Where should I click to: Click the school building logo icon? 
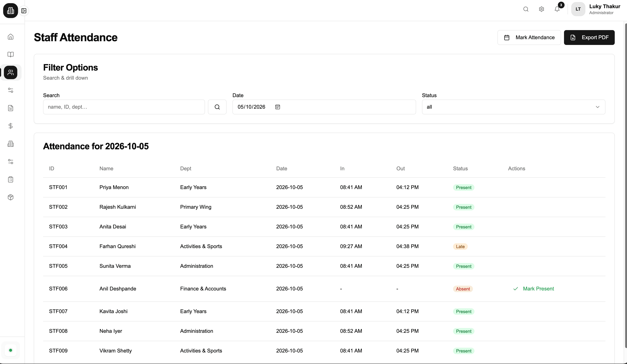tap(10, 10)
